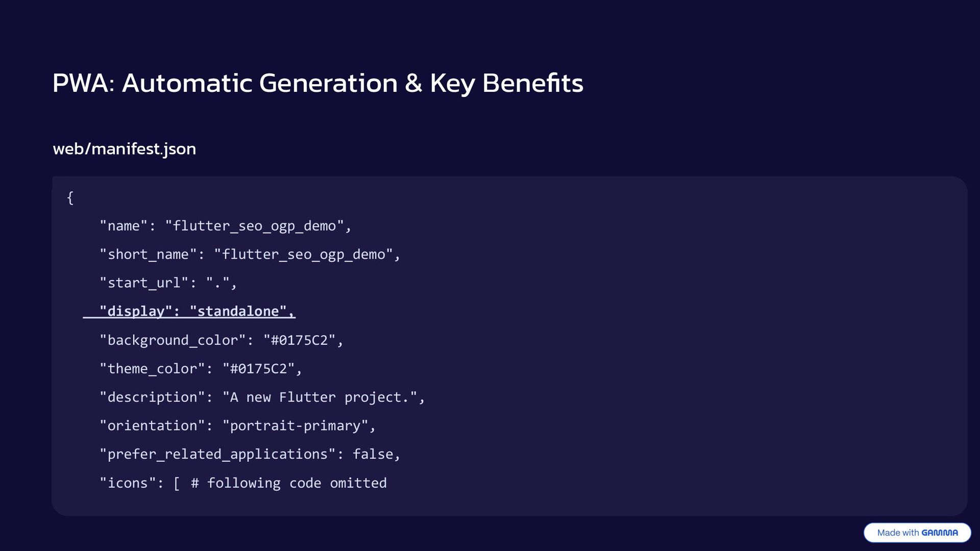Click the "theme_color" value #0175C2
Image resolution: width=980 pixels, height=551 pixels.
[x=259, y=369]
